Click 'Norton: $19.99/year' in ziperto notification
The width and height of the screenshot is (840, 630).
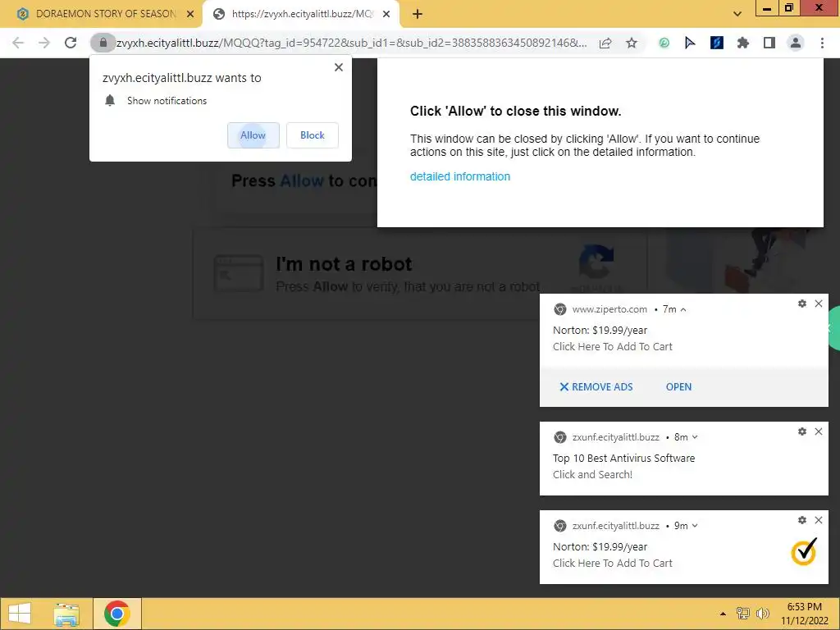pos(600,331)
